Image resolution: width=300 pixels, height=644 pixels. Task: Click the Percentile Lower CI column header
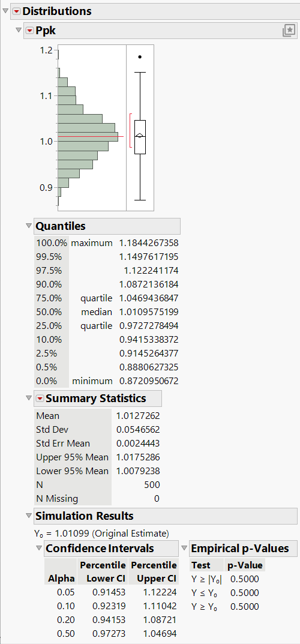click(x=103, y=572)
